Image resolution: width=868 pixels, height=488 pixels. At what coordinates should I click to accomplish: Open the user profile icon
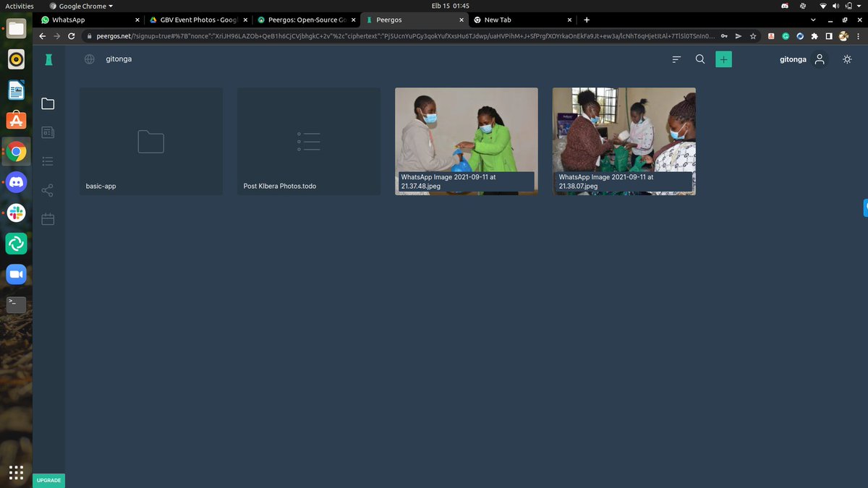[x=820, y=59]
